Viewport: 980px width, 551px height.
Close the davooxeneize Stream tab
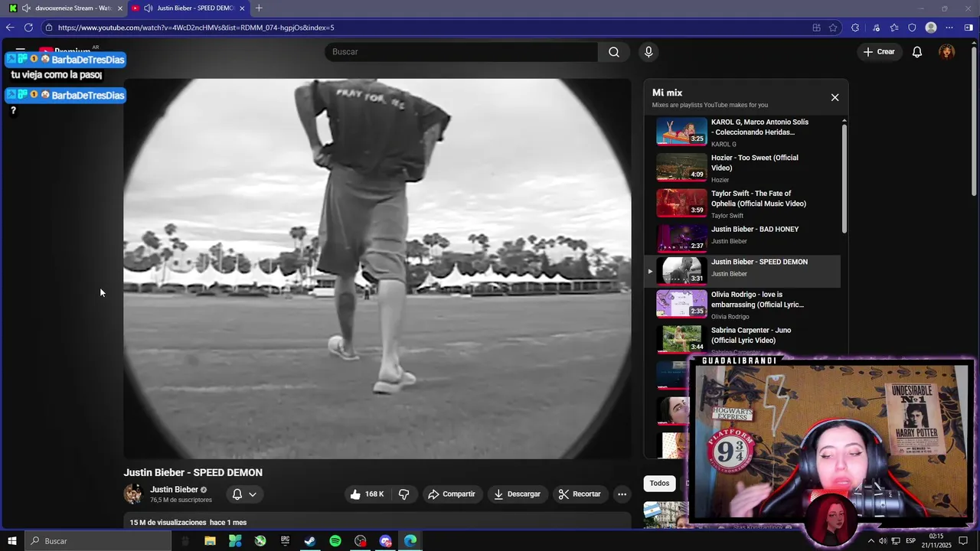pyautogui.click(x=119, y=8)
